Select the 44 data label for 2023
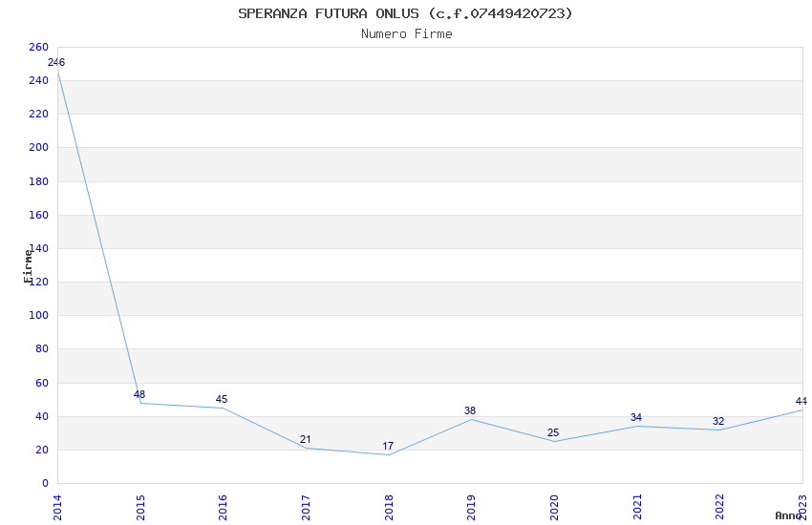The width and height of the screenshot is (812, 525). 801,402
